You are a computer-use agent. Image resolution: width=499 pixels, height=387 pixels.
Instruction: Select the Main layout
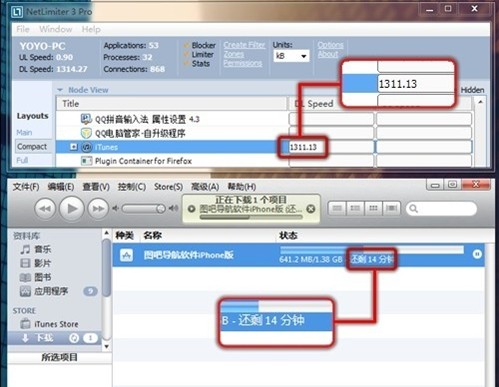coord(24,132)
